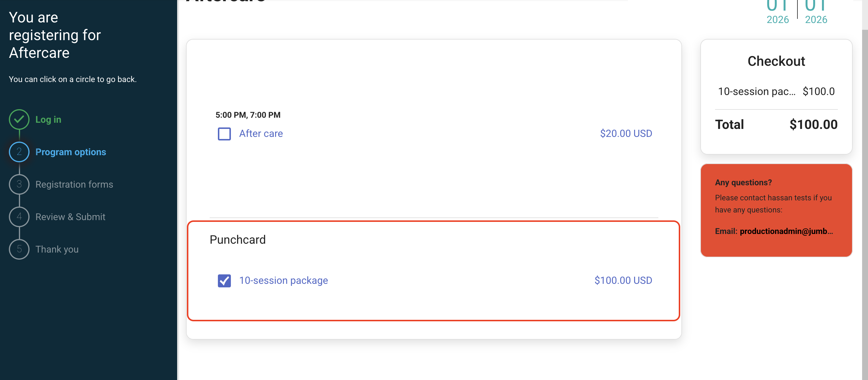Viewport: 868px width, 380px height.
Task: Click the $20.00 USD After care price
Action: point(626,134)
